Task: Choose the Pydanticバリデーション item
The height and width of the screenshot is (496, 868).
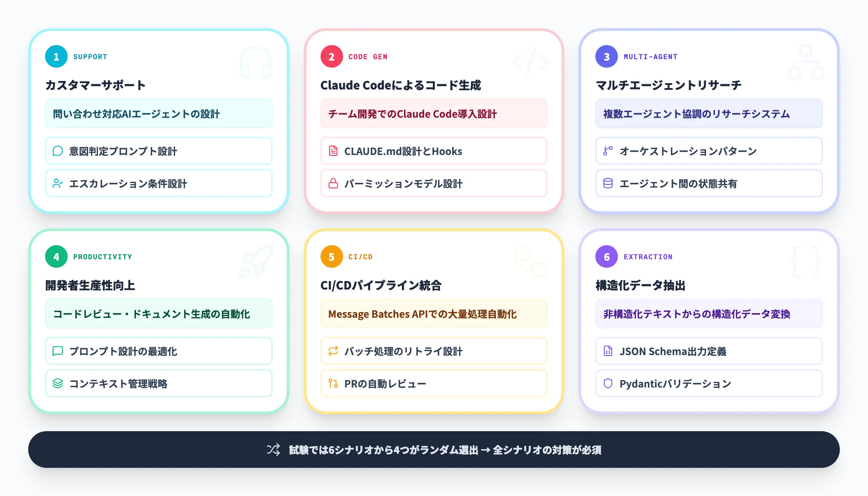Action: (x=709, y=384)
